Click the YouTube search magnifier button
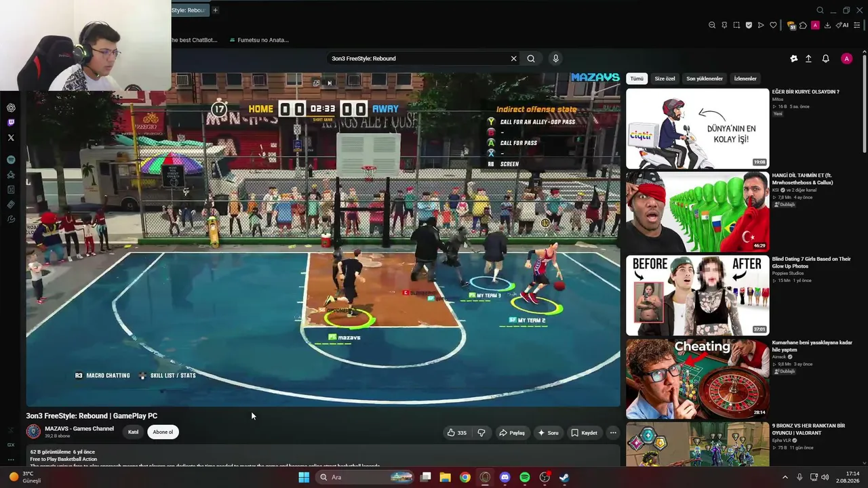This screenshot has height=488, width=868. click(x=531, y=58)
